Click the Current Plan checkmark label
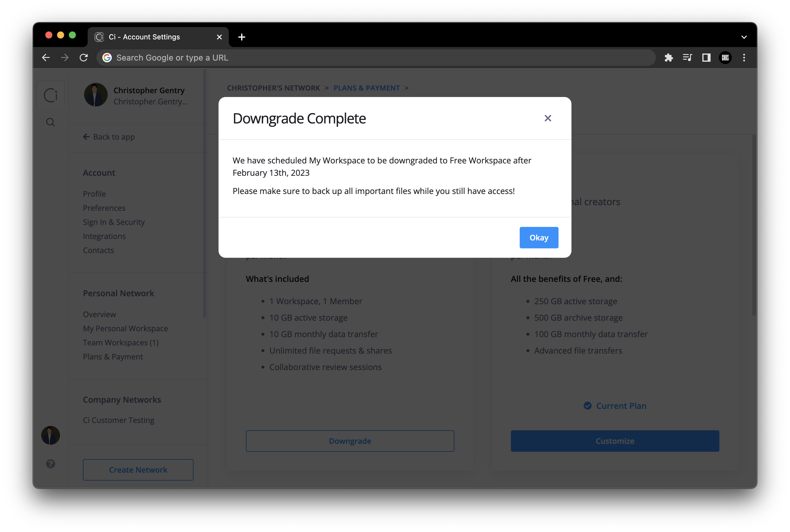 (x=615, y=406)
